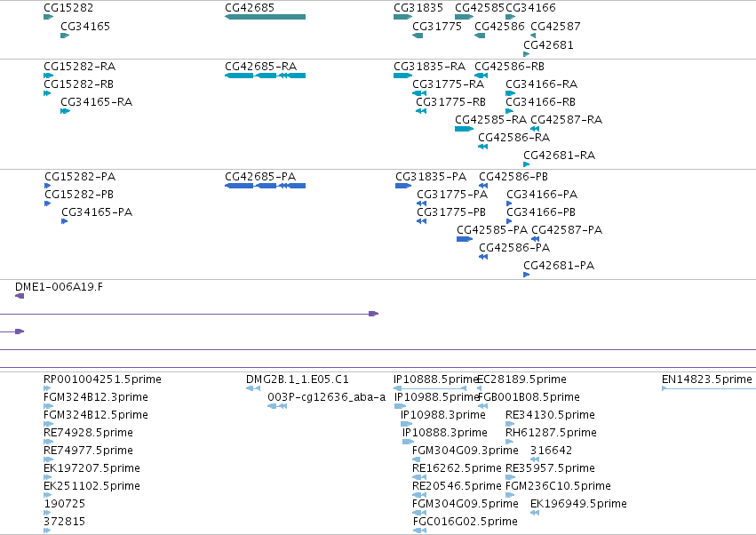Click the EK251102.5prime EST label
Viewport: 756px width, 535px height.
coord(92,487)
